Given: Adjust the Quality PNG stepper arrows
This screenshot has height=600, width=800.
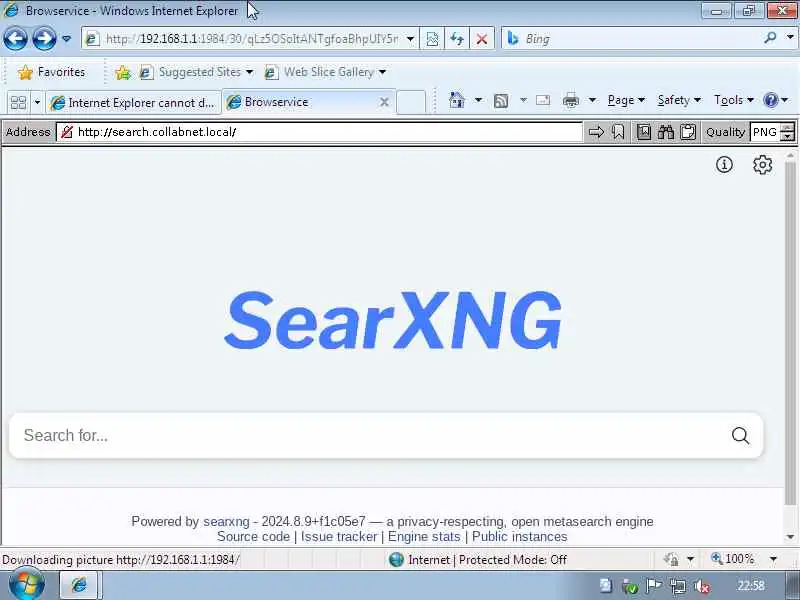Looking at the screenshot, I should tap(788, 132).
